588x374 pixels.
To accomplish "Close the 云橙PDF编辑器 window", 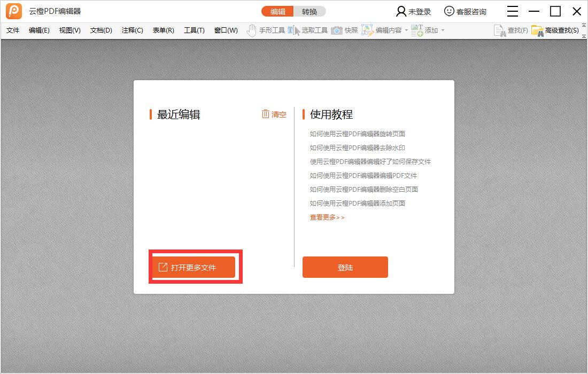I will (577, 11).
